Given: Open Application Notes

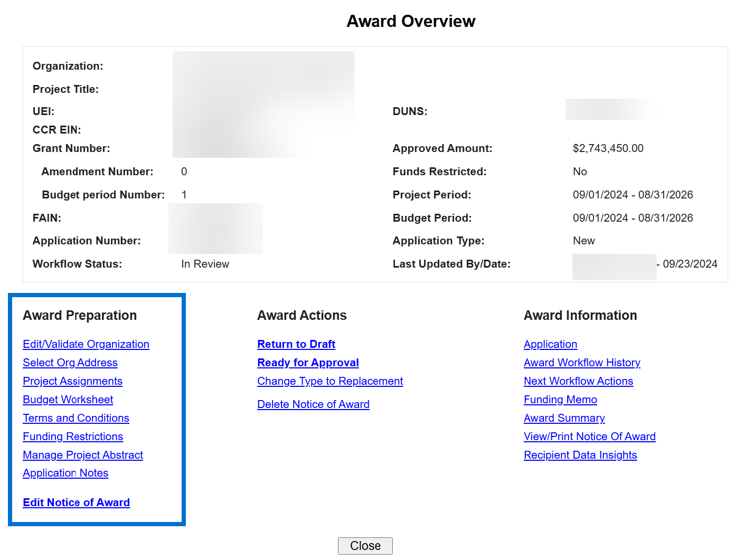Looking at the screenshot, I should click(65, 473).
